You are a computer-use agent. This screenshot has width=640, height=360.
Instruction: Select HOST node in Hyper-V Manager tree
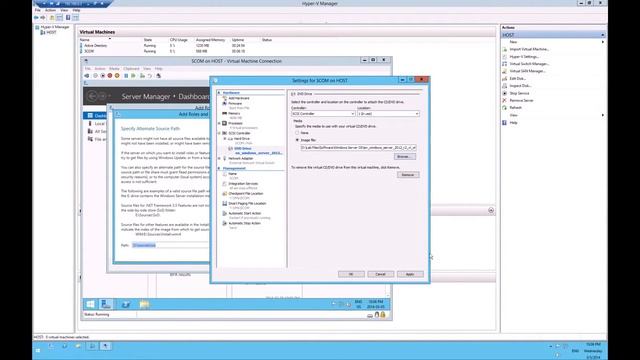(x=51, y=32)
